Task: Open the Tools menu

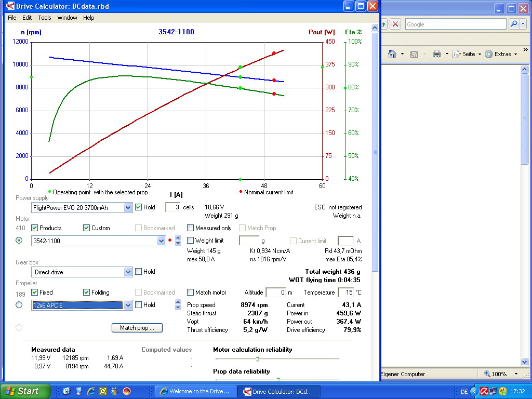Action: [x=45, y=18]
